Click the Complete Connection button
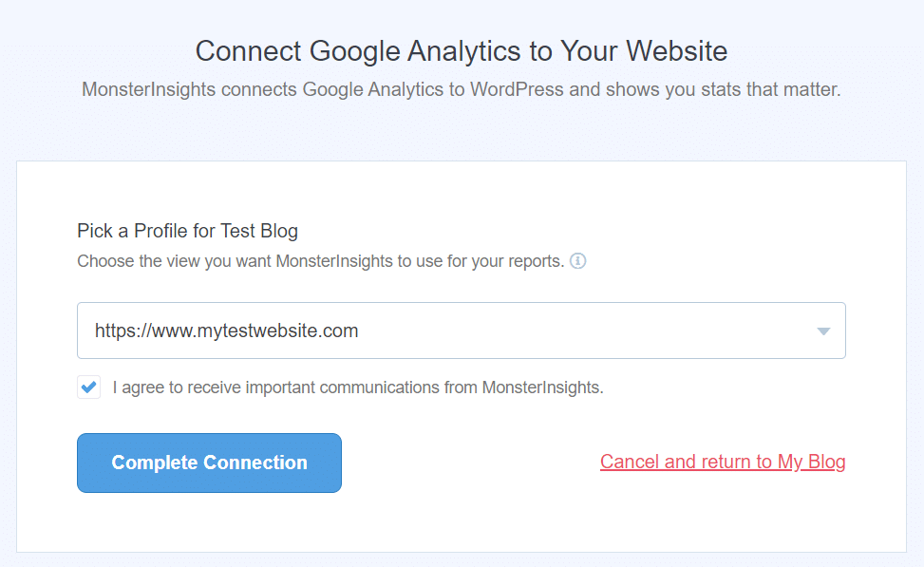 pos(209,463)
